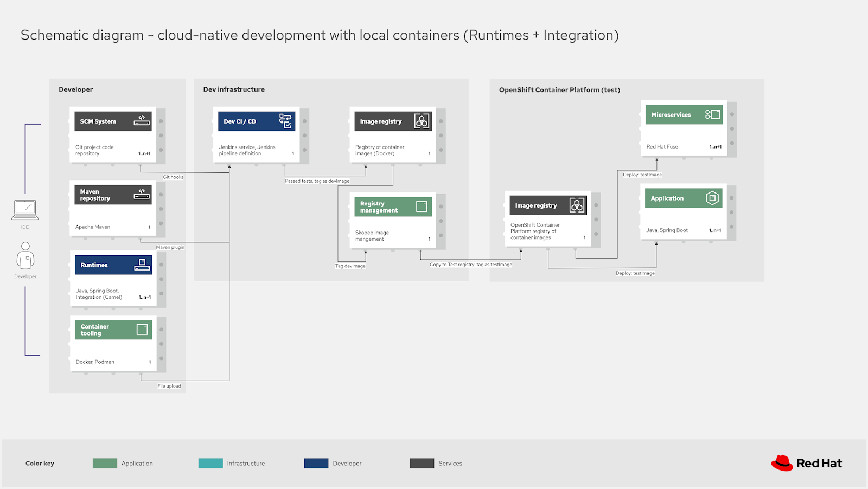This screenshot has width=868, height=489.
Task: Click the IDE laptop icon
Action: click(24, 210)
